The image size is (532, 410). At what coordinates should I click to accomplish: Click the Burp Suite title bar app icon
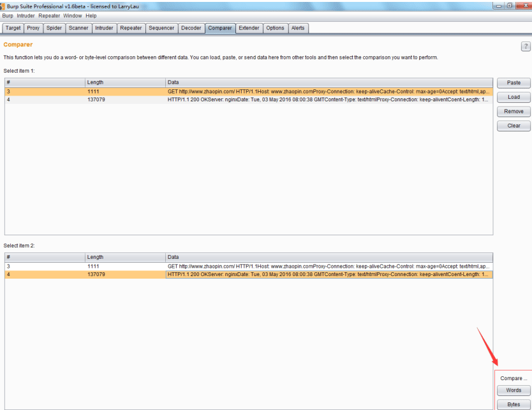[x=3, y=6]
